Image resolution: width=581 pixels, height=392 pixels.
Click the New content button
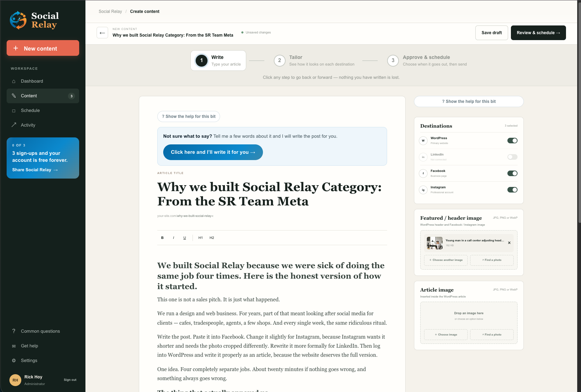(x=43, y=48)
